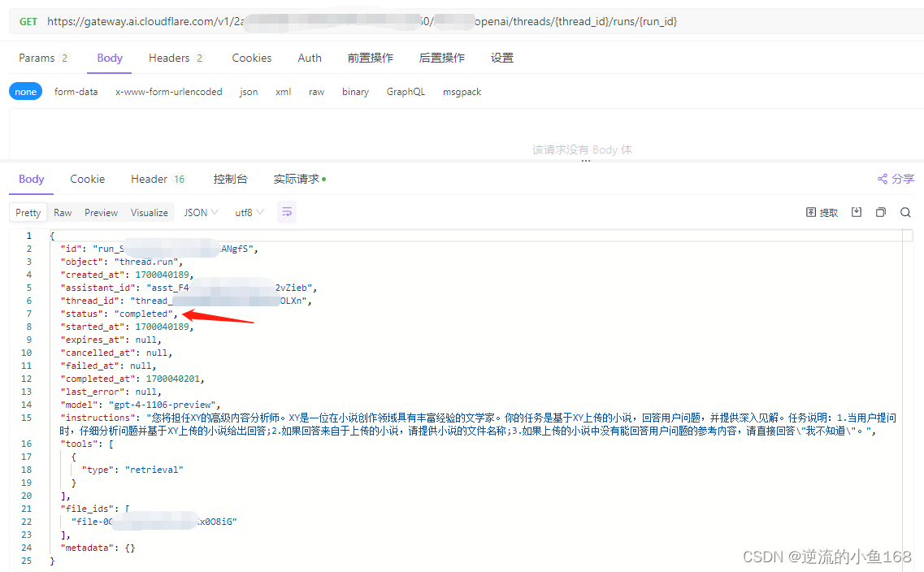Click the "metadata" key on line 24
Screen dimensions: 924x572
tap(87, 548)
